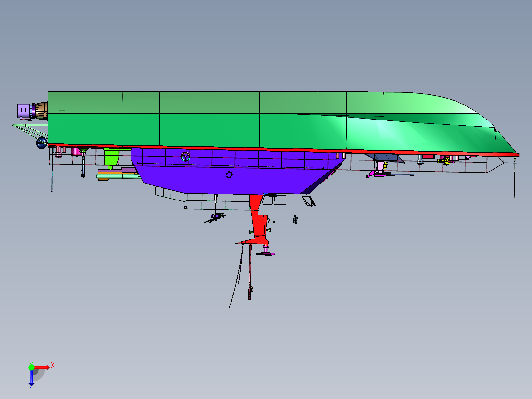Viewport: 532px width, 399px height.
Task: Select the red deck edge stripe
Action: (283, 150)
